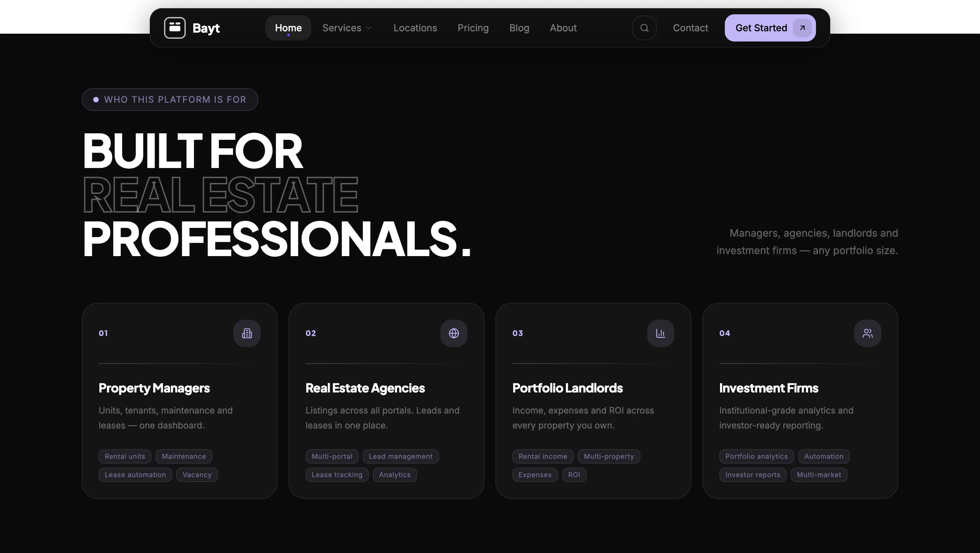Click the Lead management tag
The image size is (980, 553).
(x=401, y=456)
